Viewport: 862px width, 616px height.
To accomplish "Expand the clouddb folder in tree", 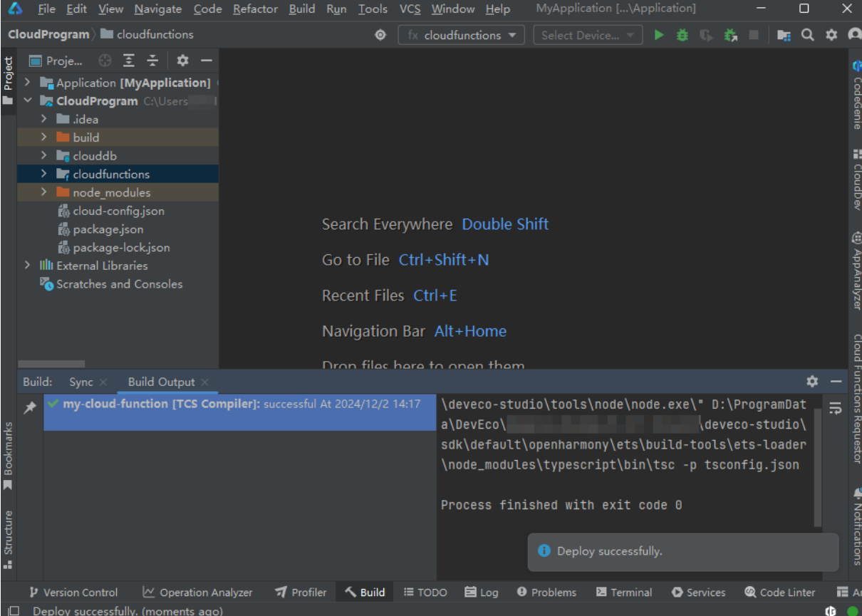I will [x=44, y=156].
